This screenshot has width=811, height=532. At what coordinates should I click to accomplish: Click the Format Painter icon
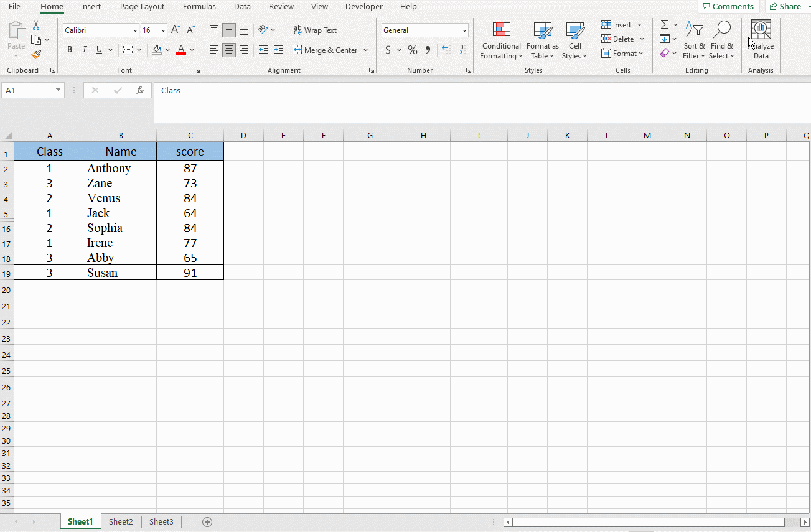[37, 54]
